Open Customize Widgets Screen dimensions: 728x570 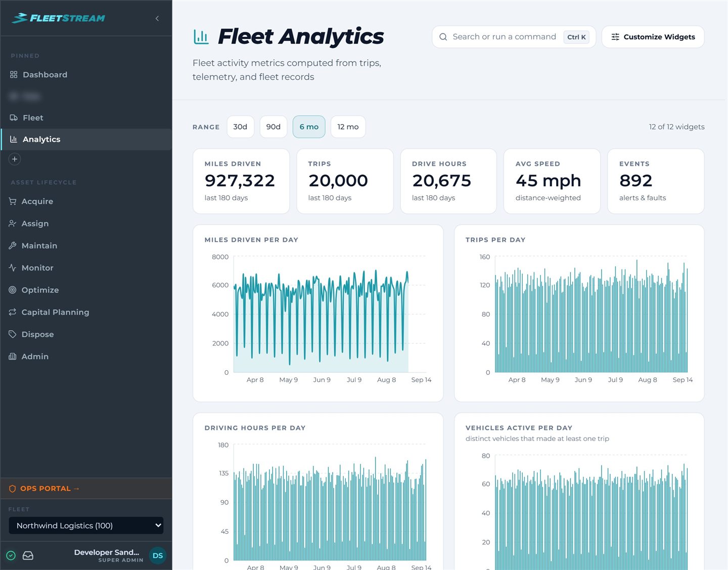(653, 37)
